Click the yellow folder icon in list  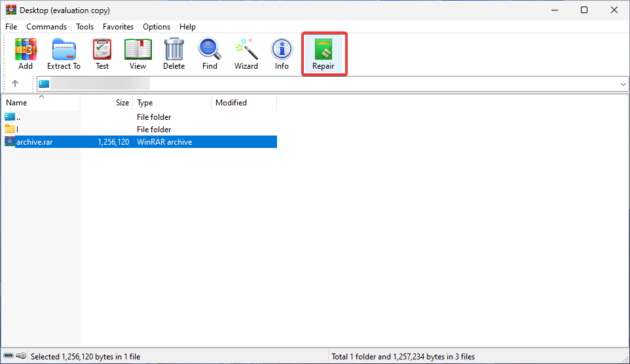tap(10, 129)
